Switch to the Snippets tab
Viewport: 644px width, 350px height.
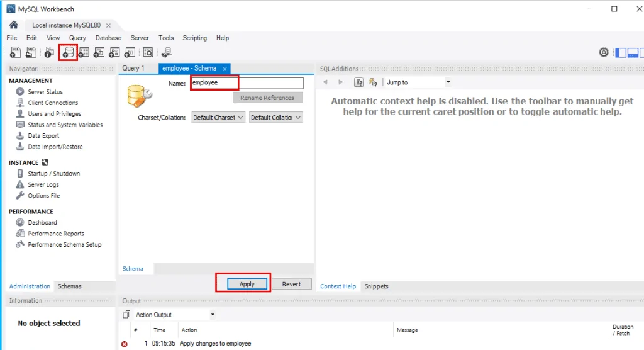[x=376, y=286]
